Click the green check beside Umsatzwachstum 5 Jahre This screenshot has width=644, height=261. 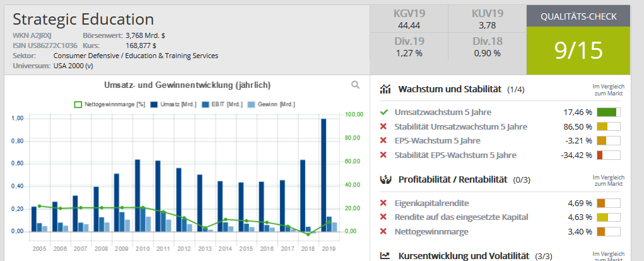[x=384, y=112]
